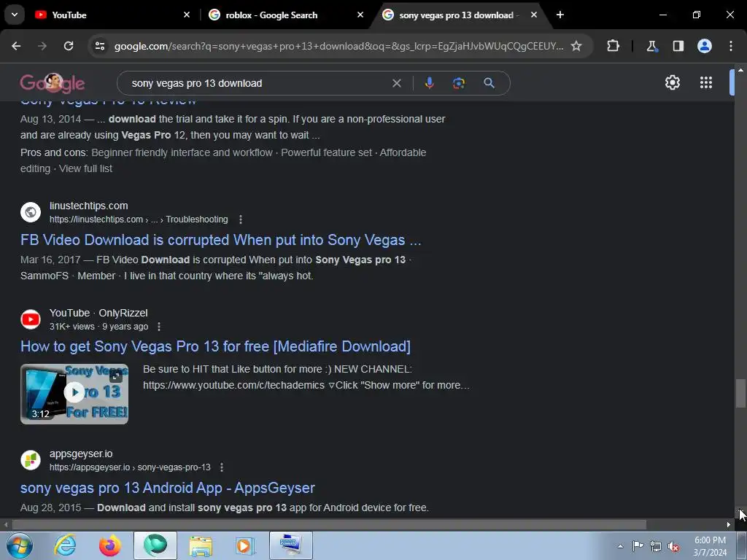747x560 pixels.
Task: Open Chrome Labs flask icon
Action: (651, 46)
